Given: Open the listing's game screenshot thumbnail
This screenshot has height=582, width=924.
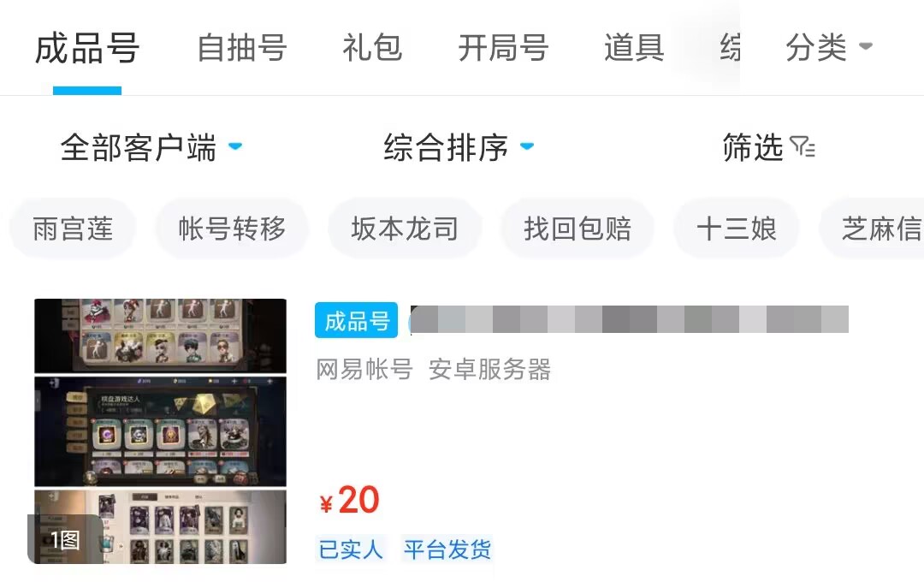Looking at the screenshot, I should (x=160, y=431).
